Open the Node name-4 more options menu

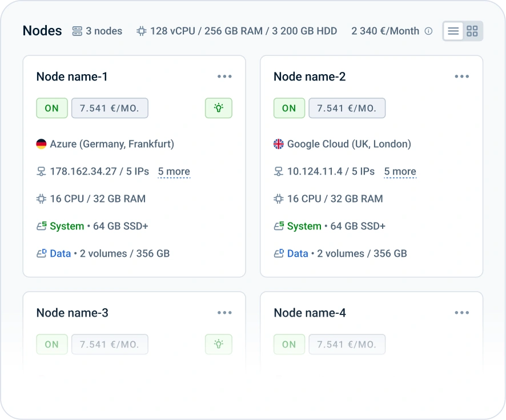pos(462,313)
